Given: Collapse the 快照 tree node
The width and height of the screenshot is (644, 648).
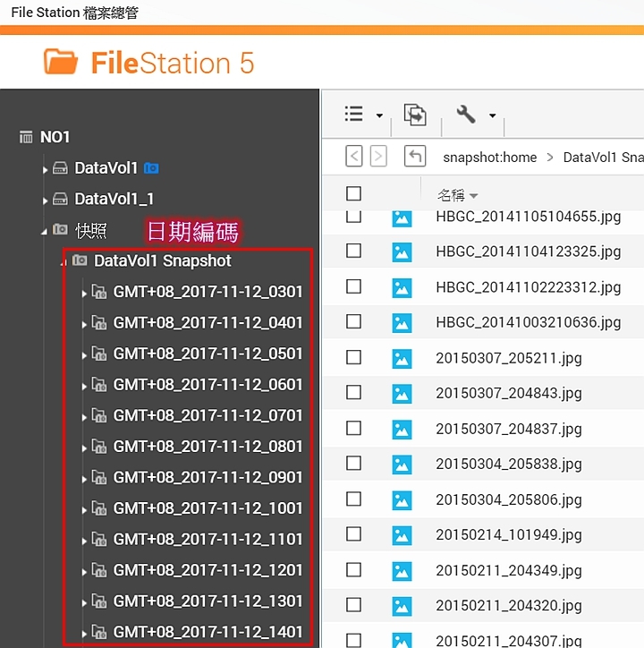Looking at the screenshot, I should pyautogui.click(x=44, y=232).
